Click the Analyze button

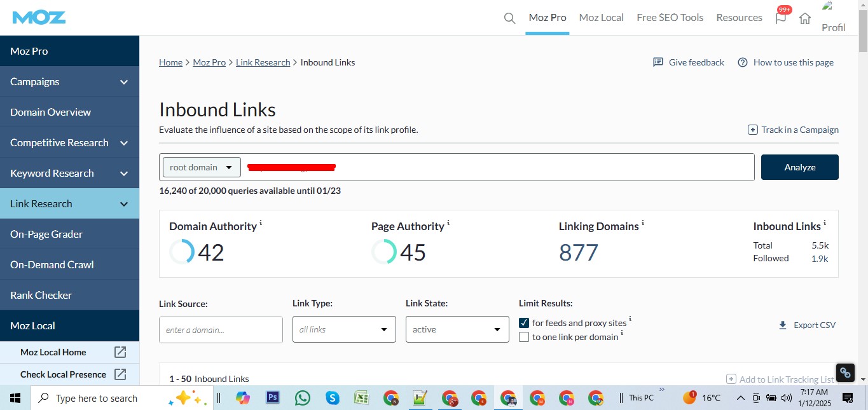click(799, 167)
